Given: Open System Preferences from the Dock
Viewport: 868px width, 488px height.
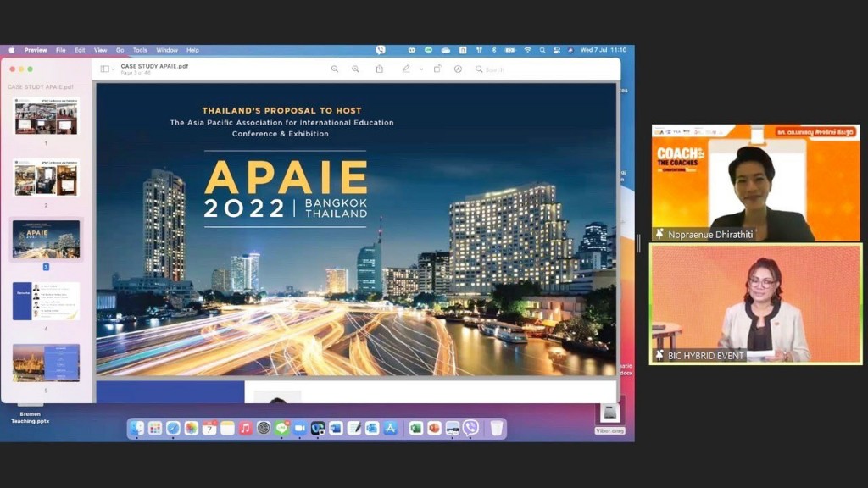Looking at the screenshot, I should tap(264, 428).
